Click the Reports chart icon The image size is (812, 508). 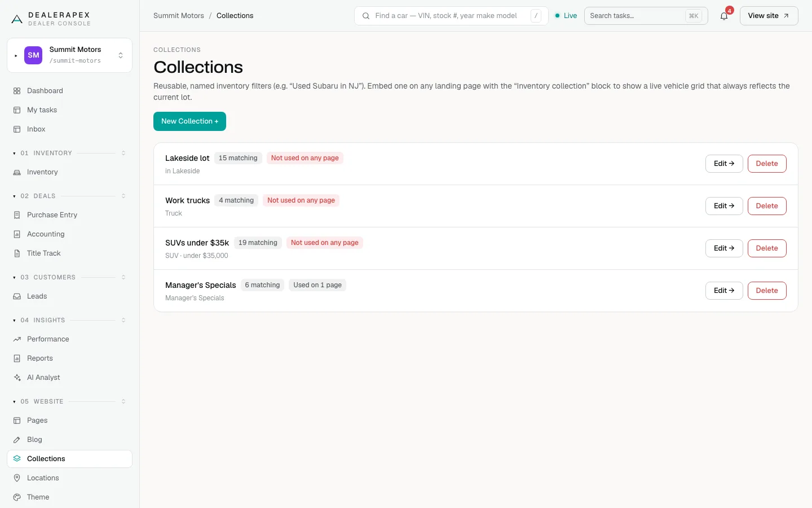coord(17,358)
